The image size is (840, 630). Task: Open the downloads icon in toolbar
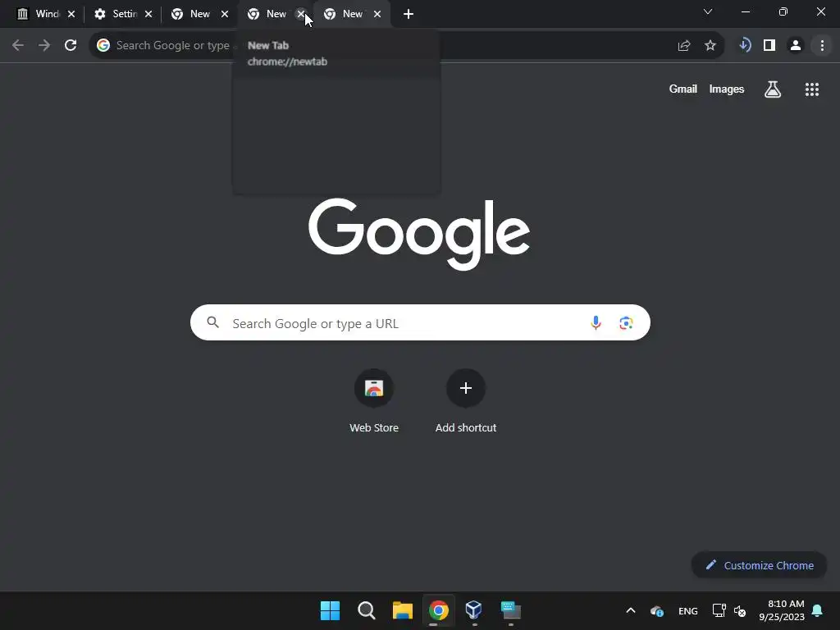pyautogui.click(x=745, y=45)
